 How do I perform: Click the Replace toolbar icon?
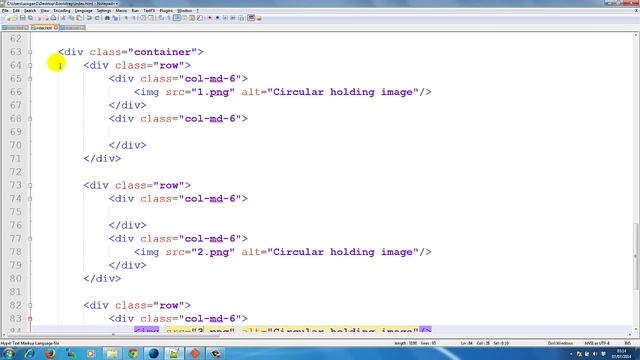pos(115,18)
